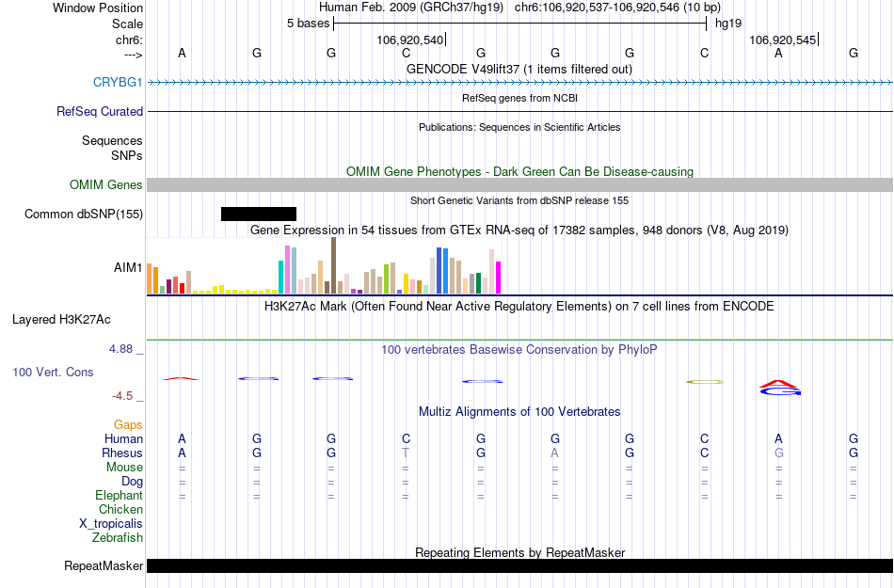Click the GENCODE V49lift37 track title
Screen dimensions: 894x588
519,69
